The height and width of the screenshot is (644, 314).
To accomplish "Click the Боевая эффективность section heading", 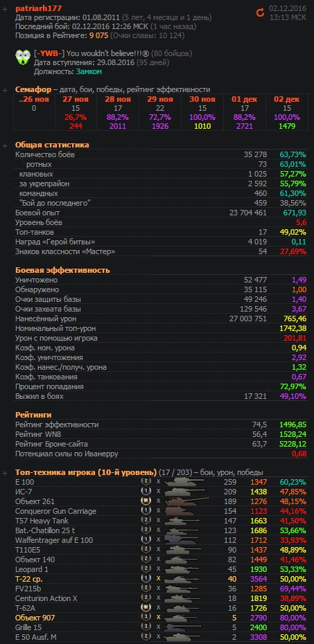I will pyautogui.click(x=62, y=270).
